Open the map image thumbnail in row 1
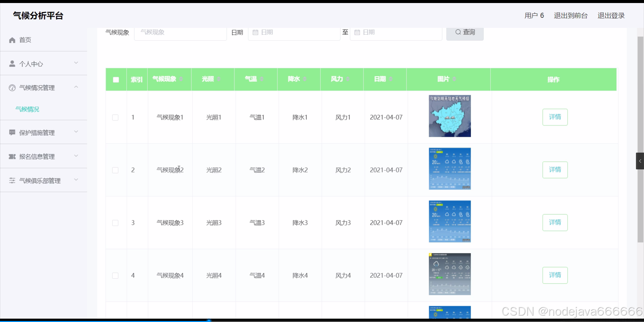The width and height of the screenshot is (644, 322). (450, 116)
